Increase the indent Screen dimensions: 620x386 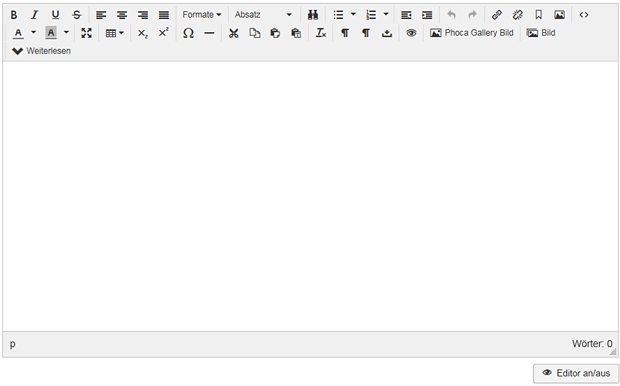pos(427,15)
